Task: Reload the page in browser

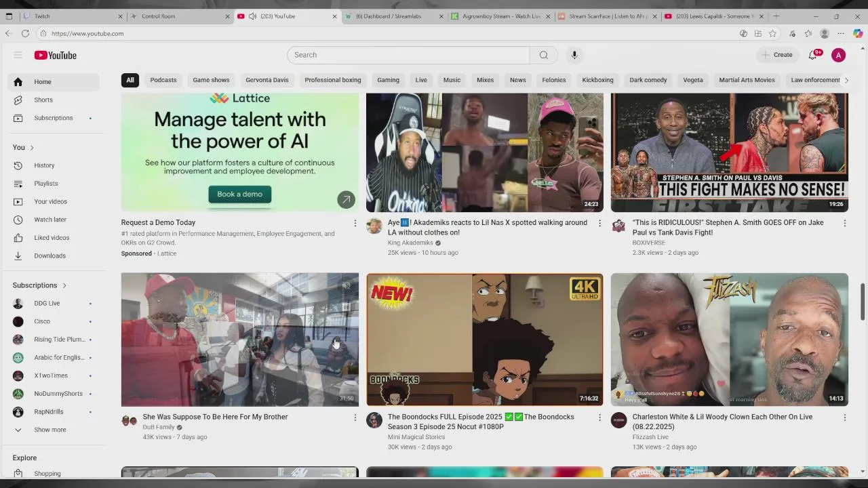Action: click(25, 33)
